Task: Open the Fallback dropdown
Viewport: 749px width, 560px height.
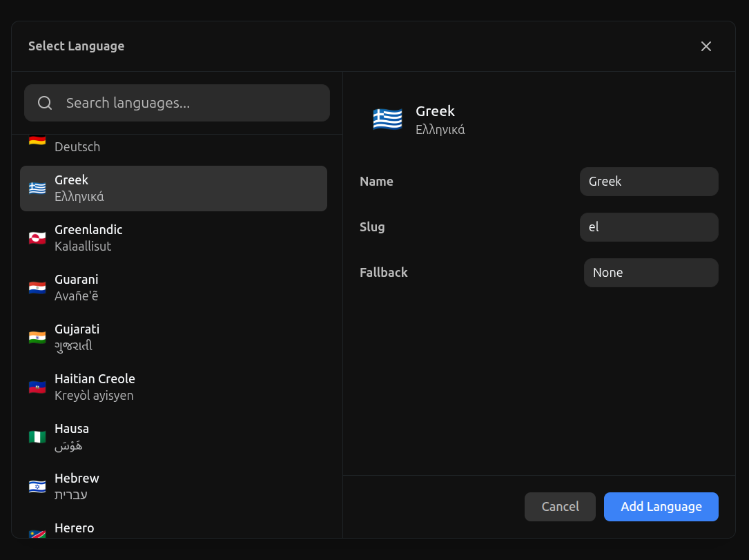Action: (650, 273)
